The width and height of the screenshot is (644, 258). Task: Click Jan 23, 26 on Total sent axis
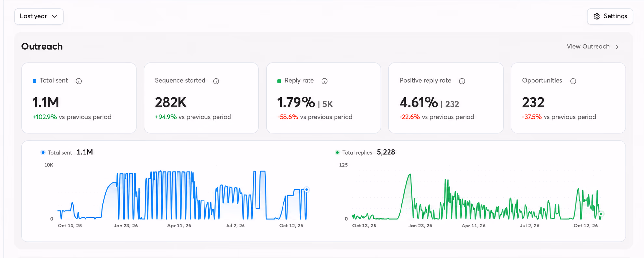tap(126, 226)
